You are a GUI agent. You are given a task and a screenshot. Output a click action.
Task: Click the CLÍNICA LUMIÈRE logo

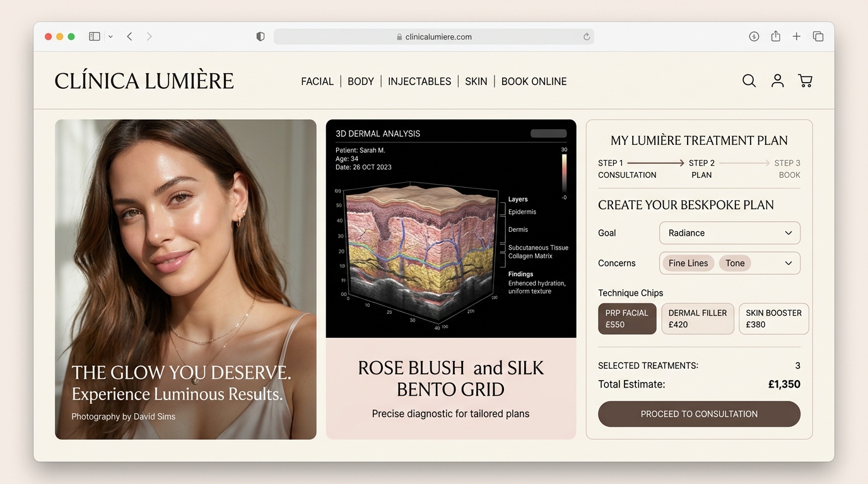(144, 81)
